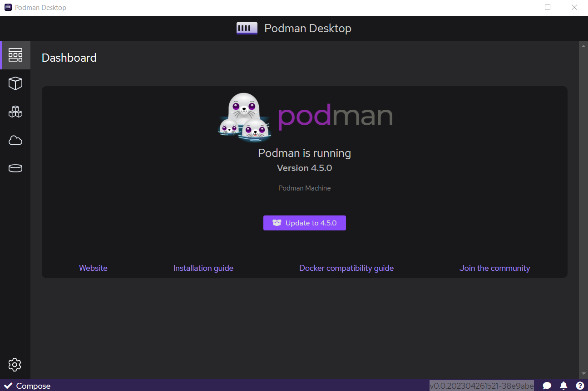Send feedback via the speech bubble icon
The width and height of the screenshot is (588, 391).
pos(548,386)
